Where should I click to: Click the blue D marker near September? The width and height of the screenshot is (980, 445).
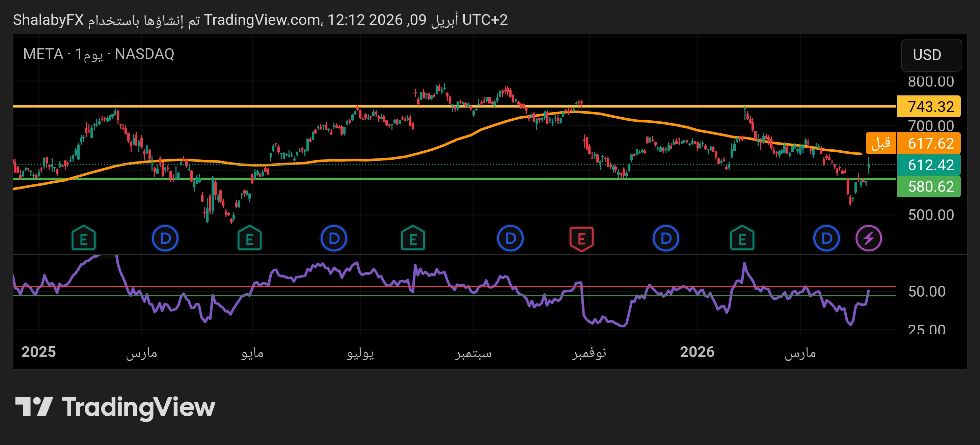point(510,239)
